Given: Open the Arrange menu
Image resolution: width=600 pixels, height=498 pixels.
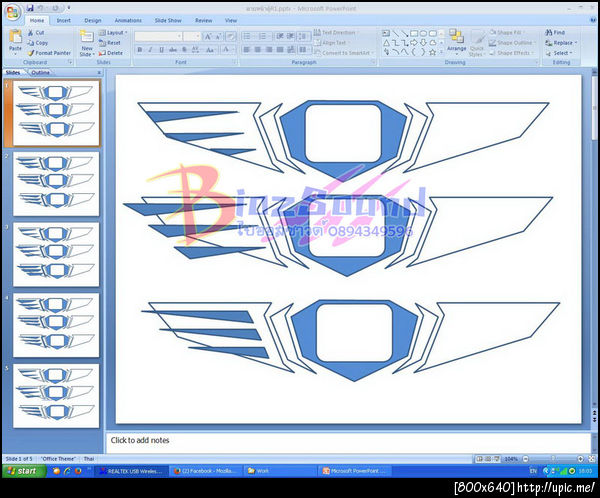Looking at the screenshot, I should pos(457,41).
